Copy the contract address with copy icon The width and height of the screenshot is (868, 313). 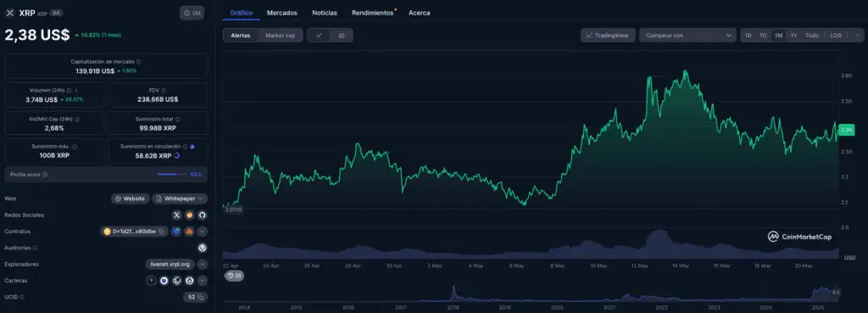(x=162, y=232)
